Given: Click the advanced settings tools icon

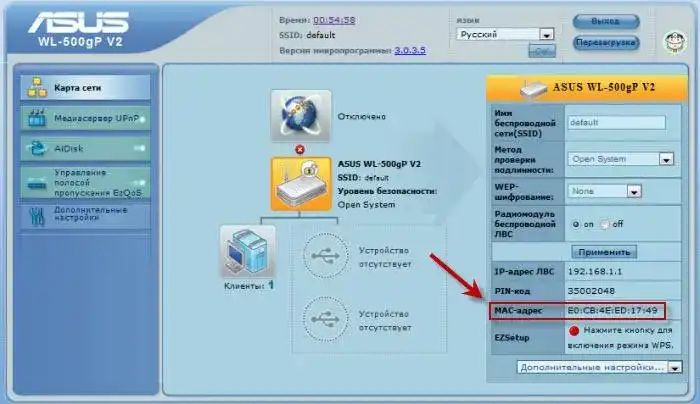Looking at the screenshot, I should tap(37, 217).
